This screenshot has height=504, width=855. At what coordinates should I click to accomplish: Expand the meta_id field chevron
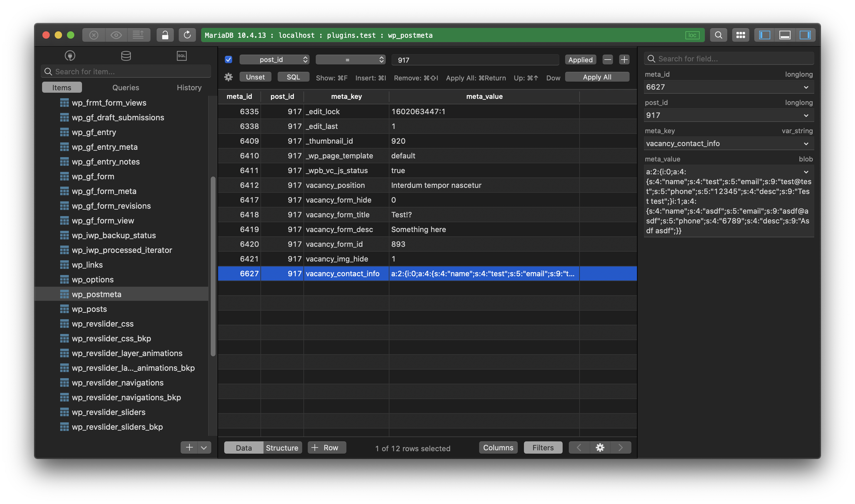point(806,87)
